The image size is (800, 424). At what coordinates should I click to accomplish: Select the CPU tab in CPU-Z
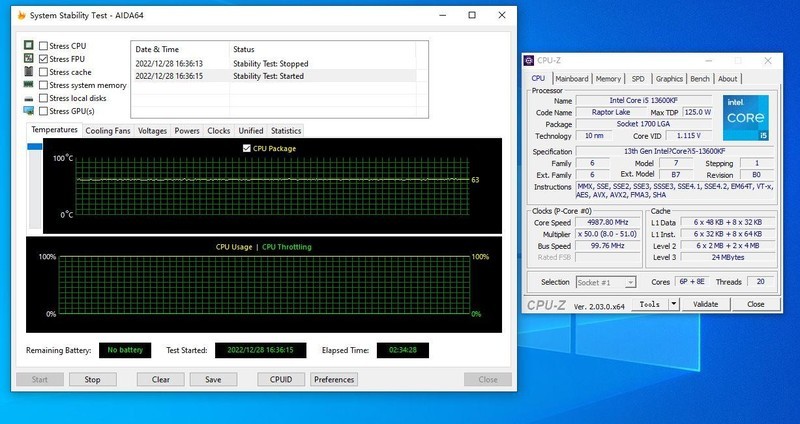pos(538,78)
